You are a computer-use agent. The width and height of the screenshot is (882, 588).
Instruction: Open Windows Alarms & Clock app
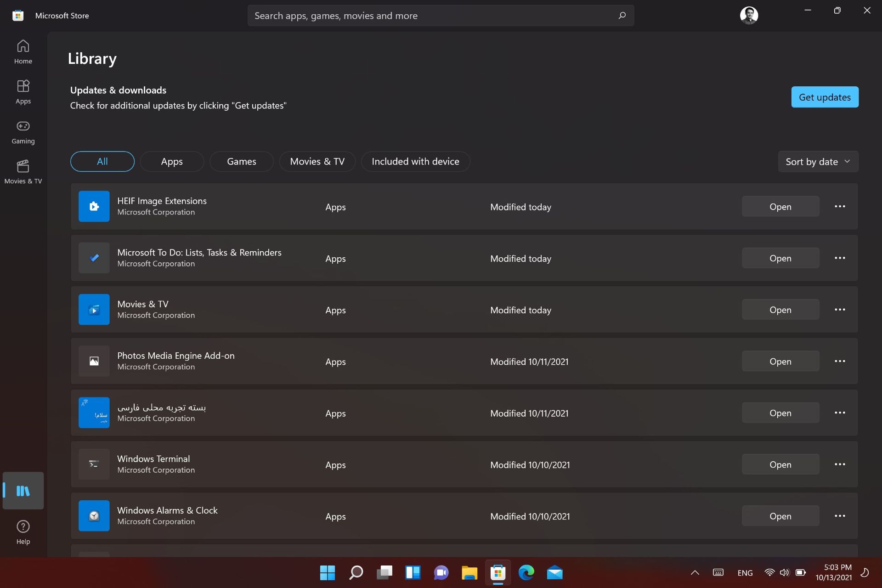tap(780, 516)
